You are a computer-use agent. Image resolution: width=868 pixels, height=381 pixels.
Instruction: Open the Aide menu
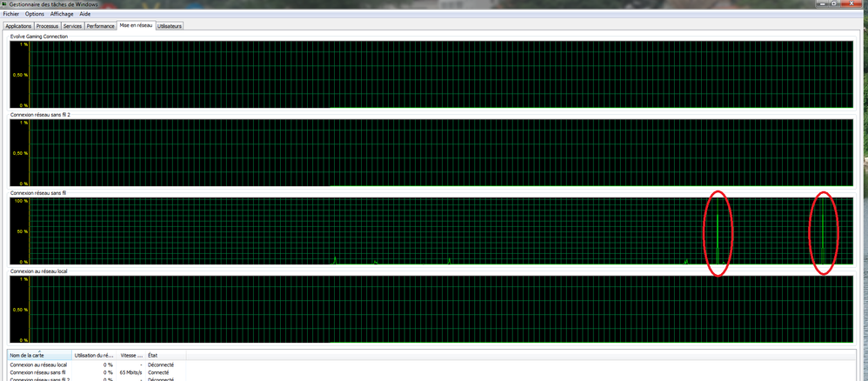84,13
